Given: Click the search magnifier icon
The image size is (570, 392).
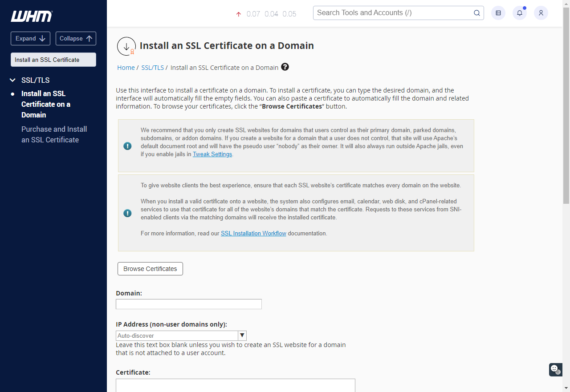Looking at the screenshot, I should tap(476, 13).
